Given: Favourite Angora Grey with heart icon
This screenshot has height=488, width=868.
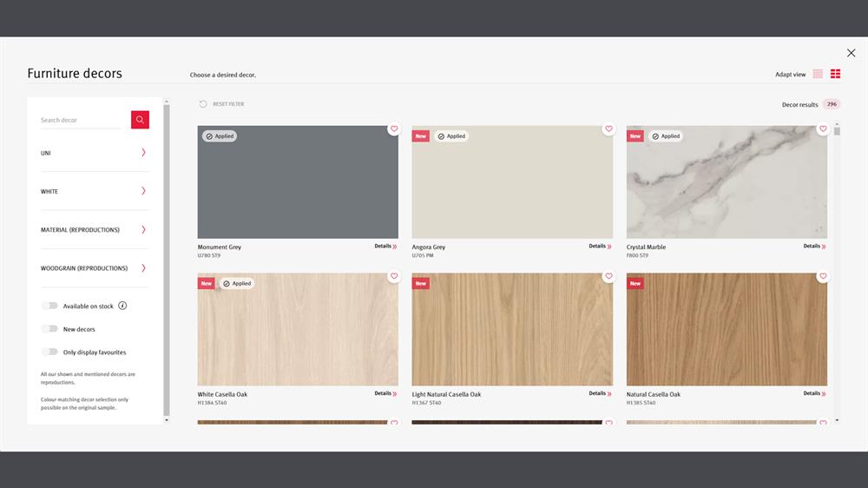Looking at the screenshot, I should click(608, 129).
